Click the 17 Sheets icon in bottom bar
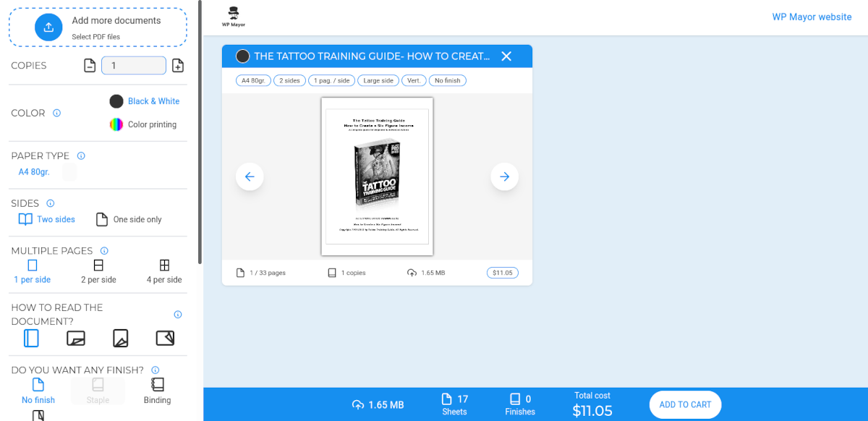The width and height of the screenshot is (868, 421). (x=447, y=399)
